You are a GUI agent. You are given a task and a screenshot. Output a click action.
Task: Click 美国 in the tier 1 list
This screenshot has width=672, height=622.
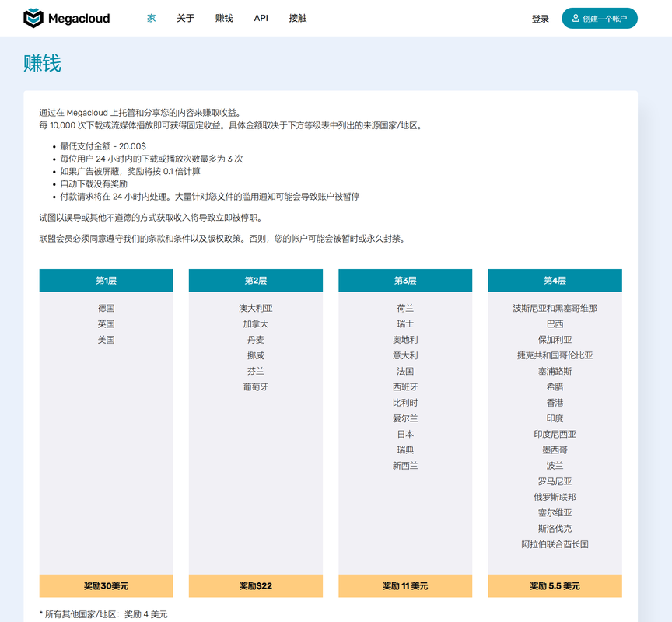pos(107,340)
